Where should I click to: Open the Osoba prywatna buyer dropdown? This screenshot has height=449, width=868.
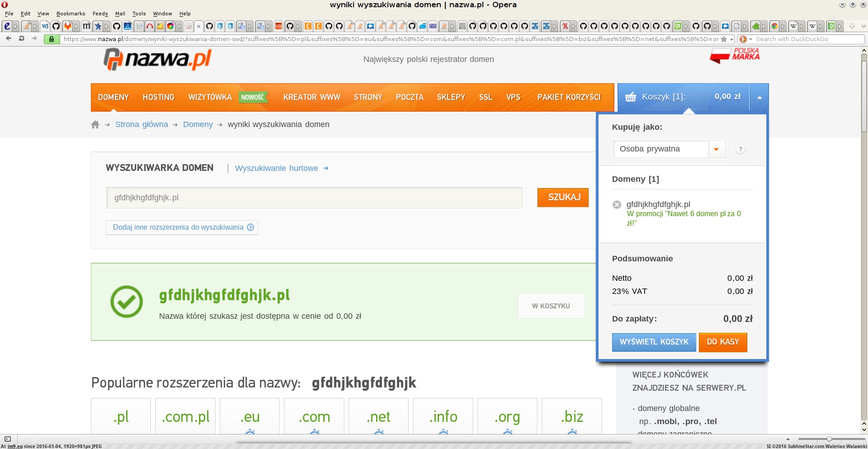[x=669, y=149]
